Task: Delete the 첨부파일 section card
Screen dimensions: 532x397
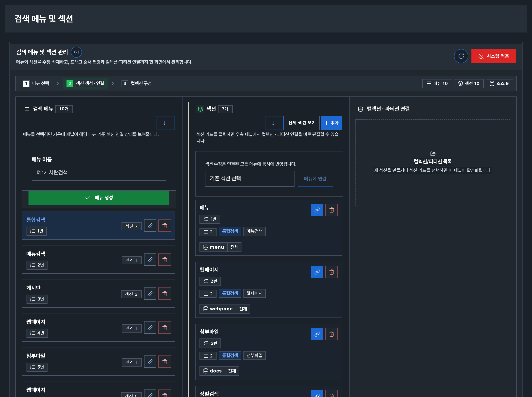Action: [332, 334]
